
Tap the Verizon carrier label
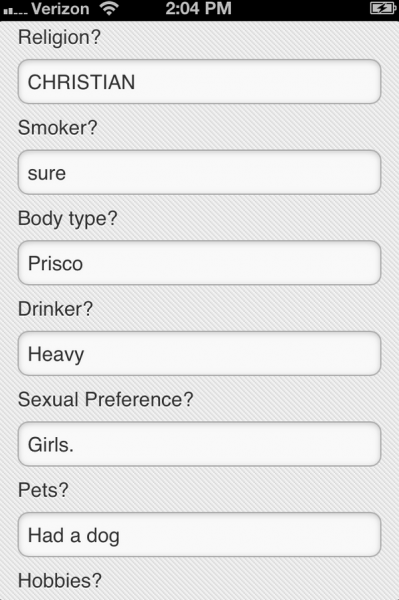pos(60,8)
